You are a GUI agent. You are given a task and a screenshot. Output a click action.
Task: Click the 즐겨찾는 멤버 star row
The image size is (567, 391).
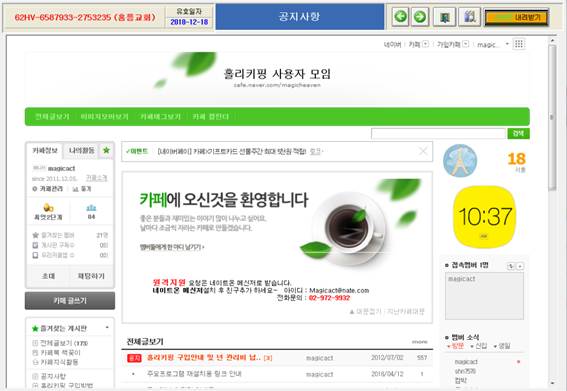coord(70,235)
